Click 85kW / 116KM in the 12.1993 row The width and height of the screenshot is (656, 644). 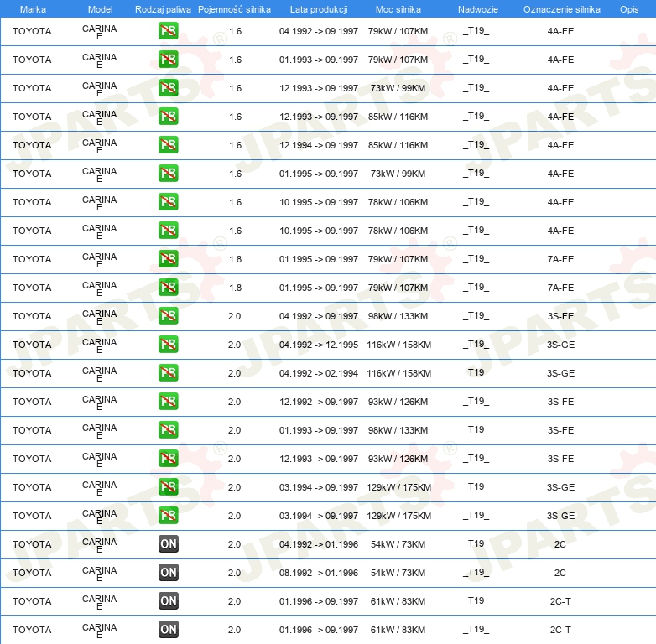[398, 117]
